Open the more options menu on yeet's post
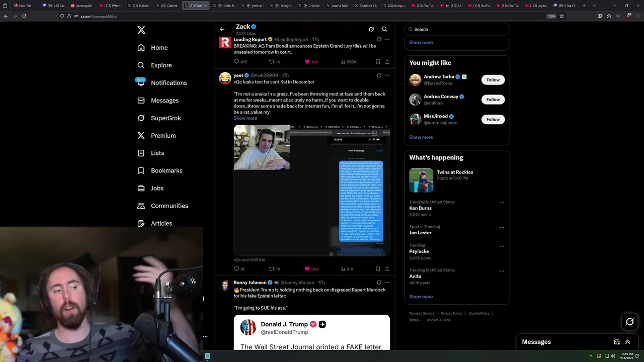Screen dimensions: 644x362 [x=387, y=75]
